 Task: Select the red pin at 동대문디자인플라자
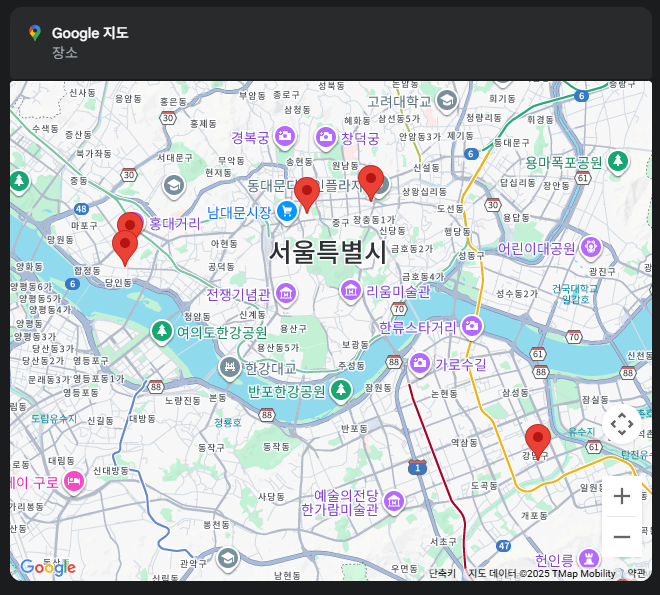coord(371,183)
